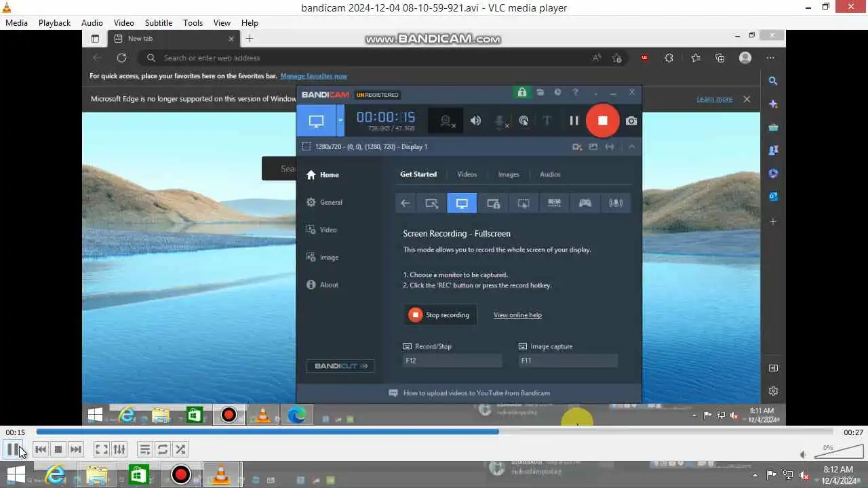The image size is (868, 488).
Task: Click the large Bandicam screen mode button
Action: [316, 121]
